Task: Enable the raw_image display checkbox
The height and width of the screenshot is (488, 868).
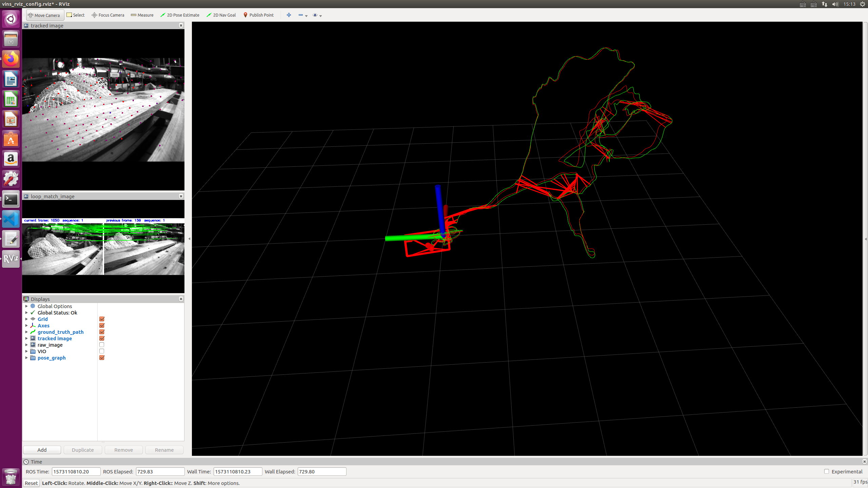Action: click(x=102, y=345)
